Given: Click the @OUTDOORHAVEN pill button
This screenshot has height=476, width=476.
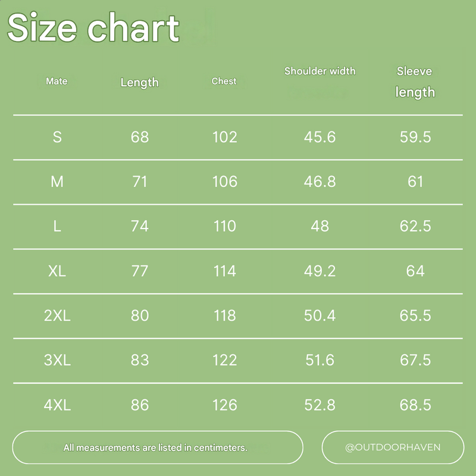Looking at the screenshot, I should tap(393, 447).
